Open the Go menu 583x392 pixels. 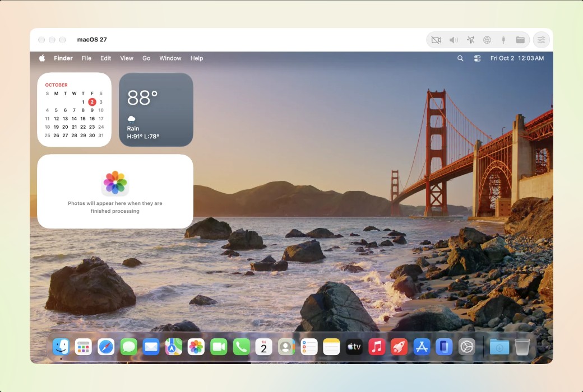tap(146, 58)
